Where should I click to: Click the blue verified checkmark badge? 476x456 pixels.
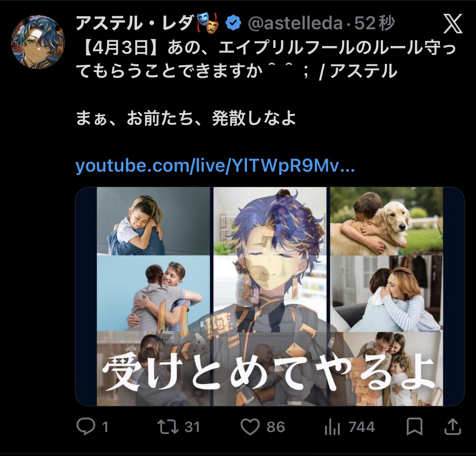(233, 23)
